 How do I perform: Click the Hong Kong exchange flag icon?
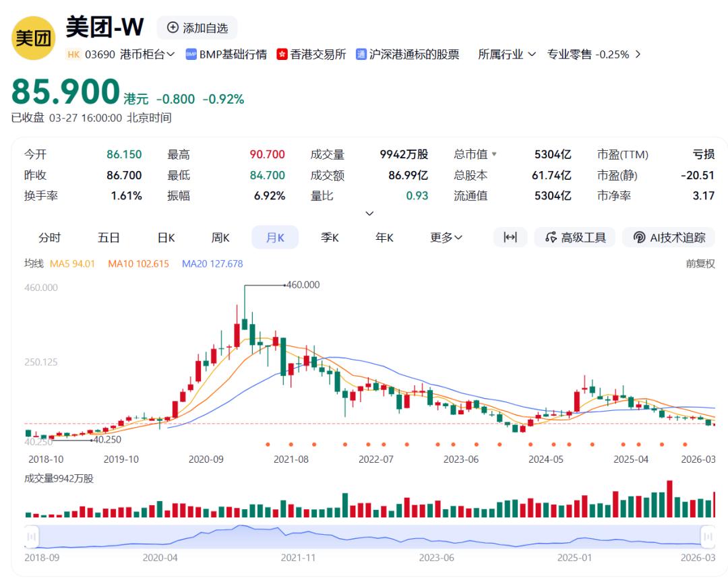(282, 55)
